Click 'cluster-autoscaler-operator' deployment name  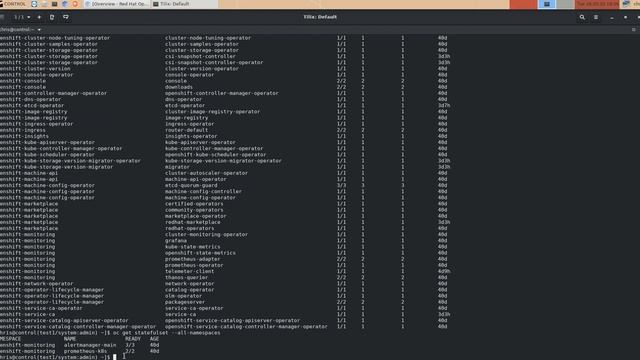[x=206, y=173]
